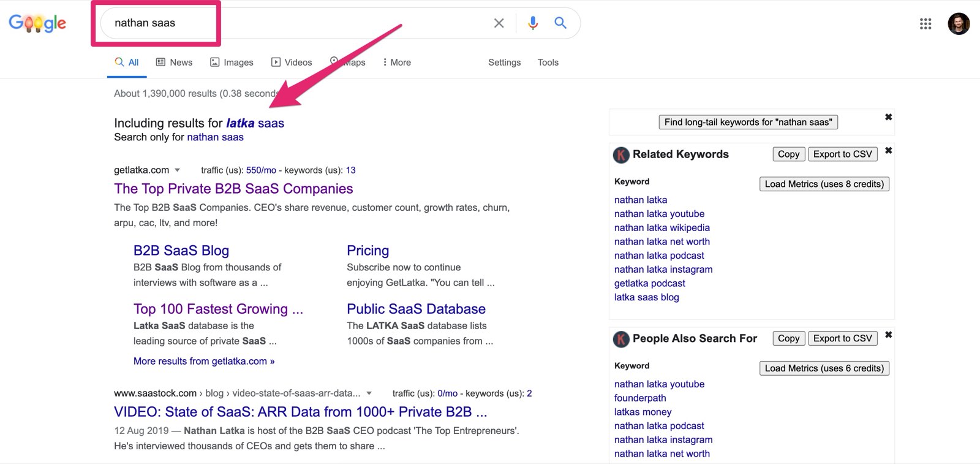The height and width of the screenshot is (464, 980).
Task: Copy the People Also Search For list
Action: 788,338
